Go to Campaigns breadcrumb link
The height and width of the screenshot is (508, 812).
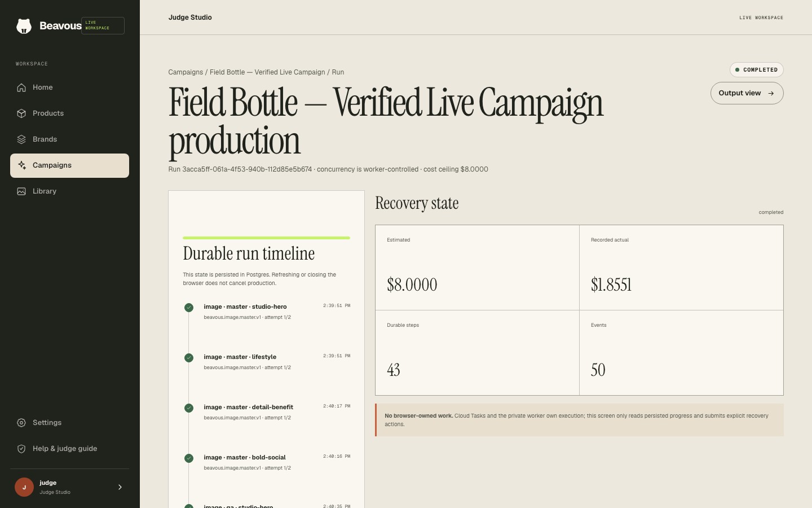click(x=186, y=72)
